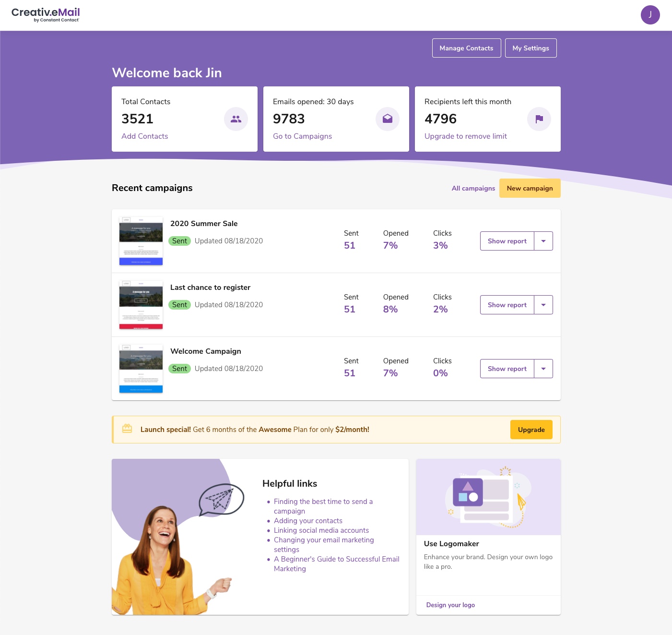Viewport: 672px width, 635px height.
Task: Click the Sent badge on Welcome Campaign
Action: (180, 369)
